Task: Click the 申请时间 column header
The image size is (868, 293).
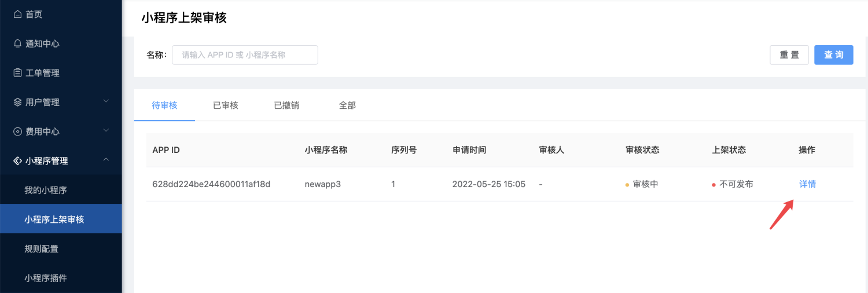Action: (x=469, y=150)
